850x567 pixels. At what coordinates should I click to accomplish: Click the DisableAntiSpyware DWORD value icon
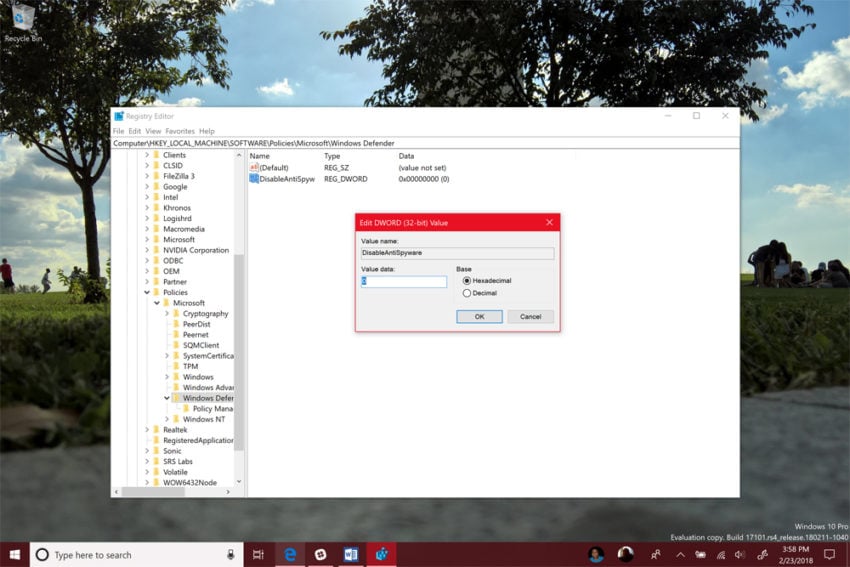(254, 178)
